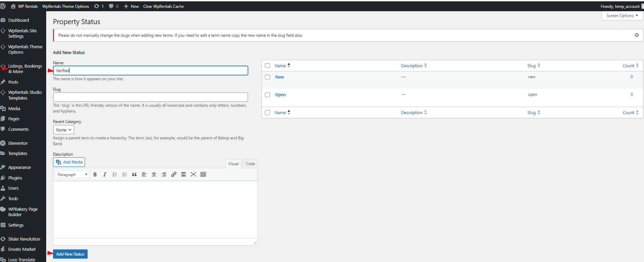Switch to the Code editor tab
Viewport: 644px width, 262px height.
pyautogui.click(x=250, y=164)
